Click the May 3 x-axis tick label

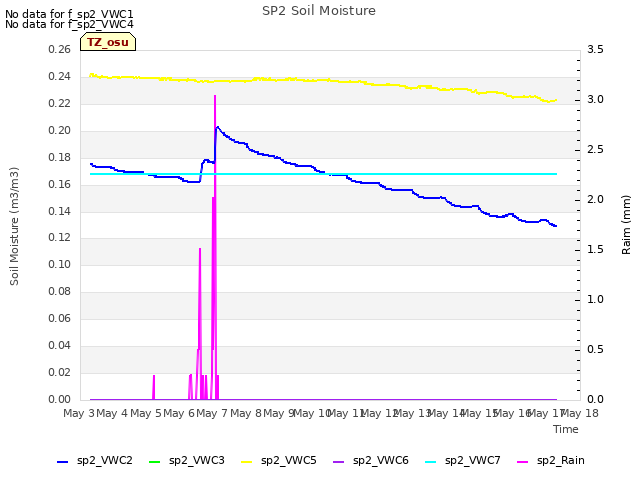(78, 413)
